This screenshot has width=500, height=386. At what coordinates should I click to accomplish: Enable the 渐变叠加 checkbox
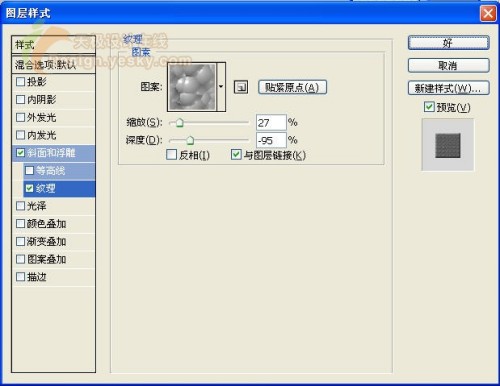tap(20, 241)
